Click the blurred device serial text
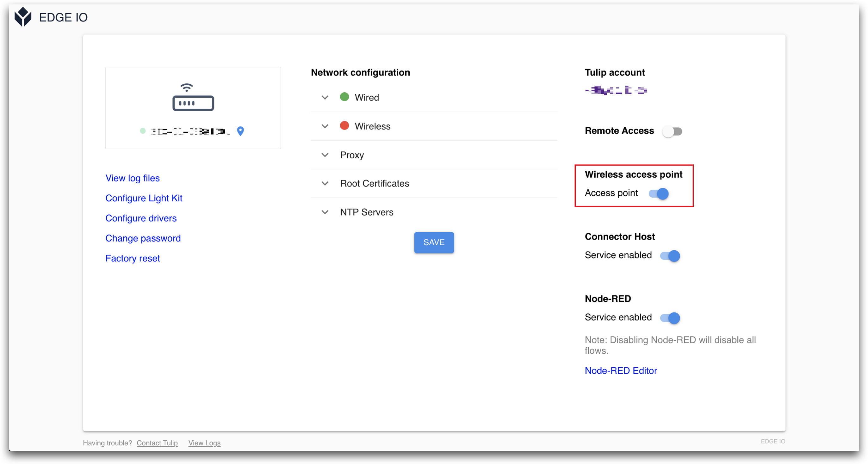Screen dimensions: 868x464 190,131
